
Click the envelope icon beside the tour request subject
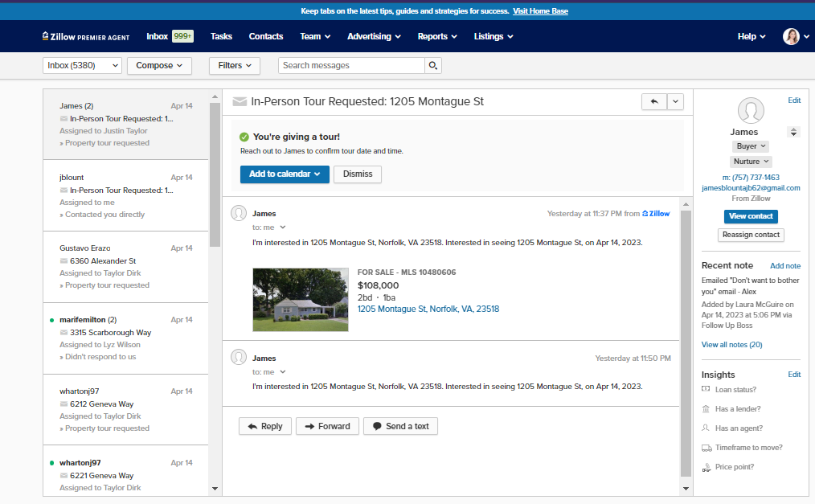pos(239,101)
